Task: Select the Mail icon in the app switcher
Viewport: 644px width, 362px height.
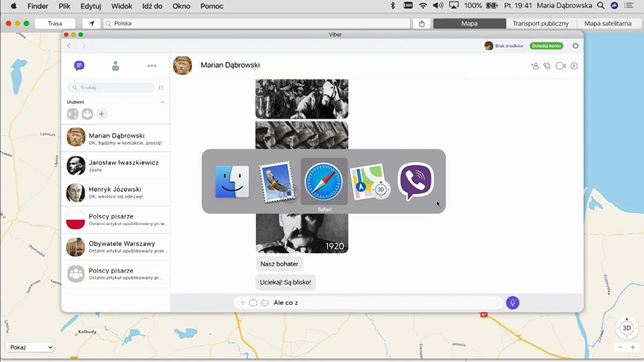Action: 278,182
